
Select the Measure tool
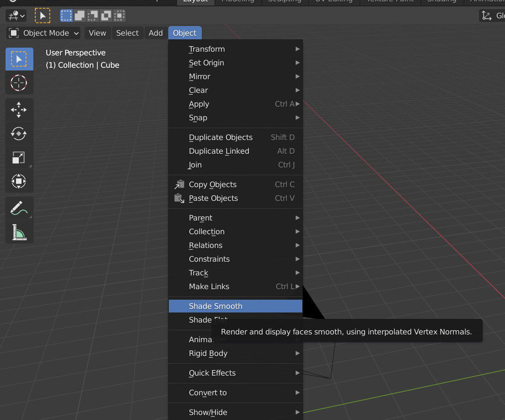tap(19, 232)
